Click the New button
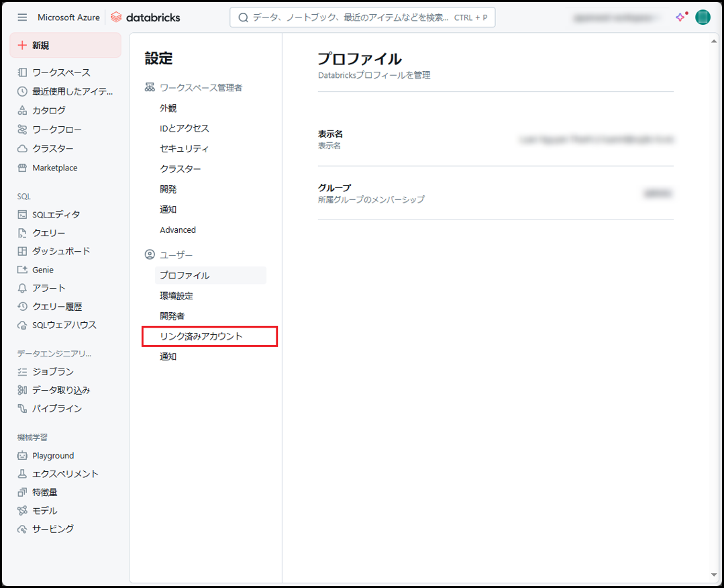 (x=65, y=45)
